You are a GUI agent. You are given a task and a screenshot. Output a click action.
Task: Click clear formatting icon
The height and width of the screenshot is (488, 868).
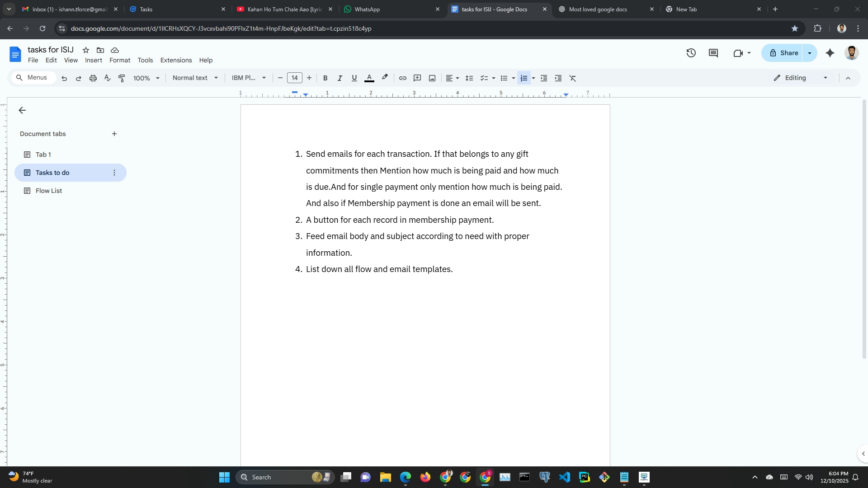tap(573, 78)
